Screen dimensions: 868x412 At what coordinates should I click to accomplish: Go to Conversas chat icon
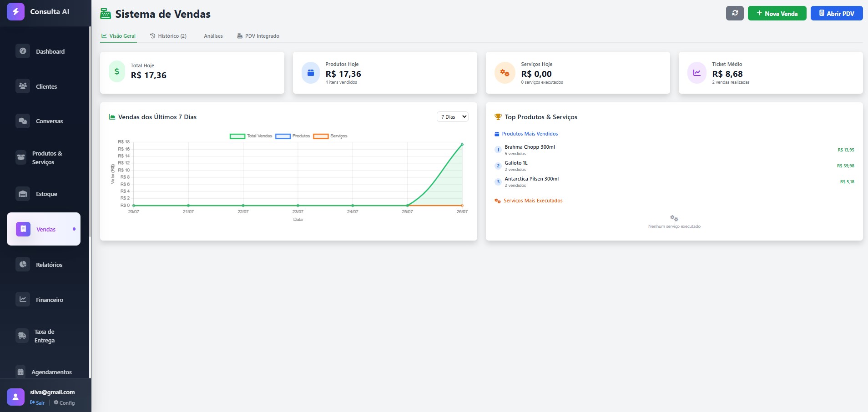pyautogui.click(x=23, y=121)
